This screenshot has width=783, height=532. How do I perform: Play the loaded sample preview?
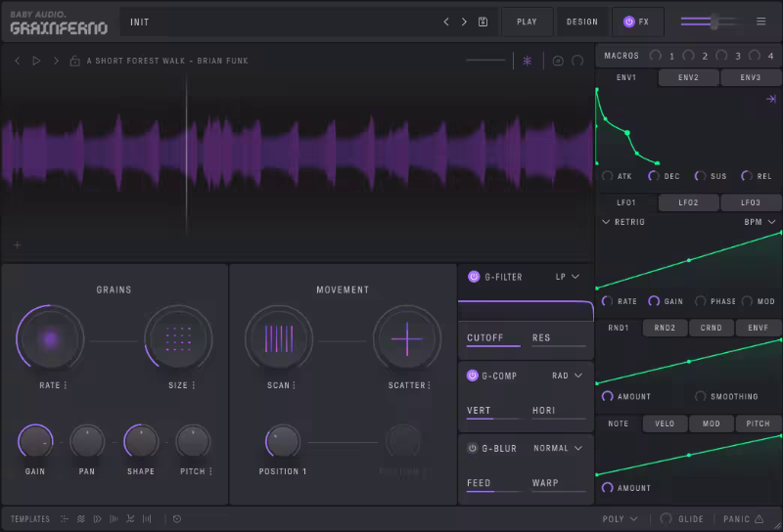(x=36, y=61)
